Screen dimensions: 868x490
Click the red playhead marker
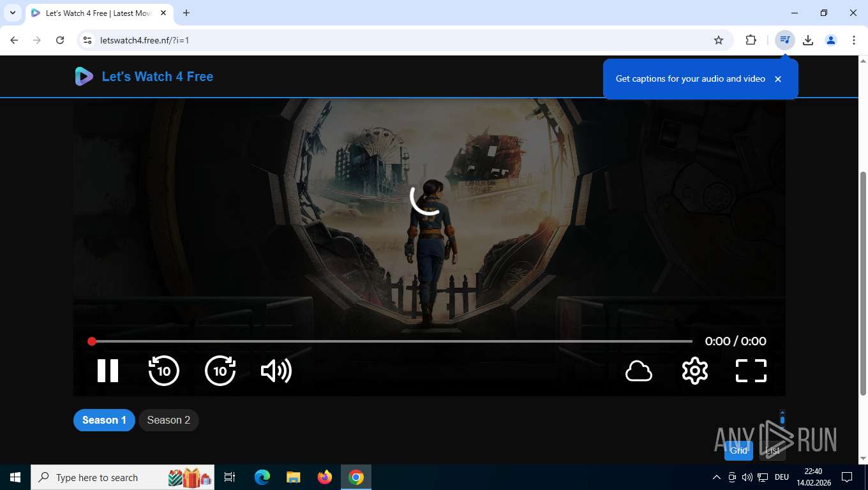coord(92,341)
